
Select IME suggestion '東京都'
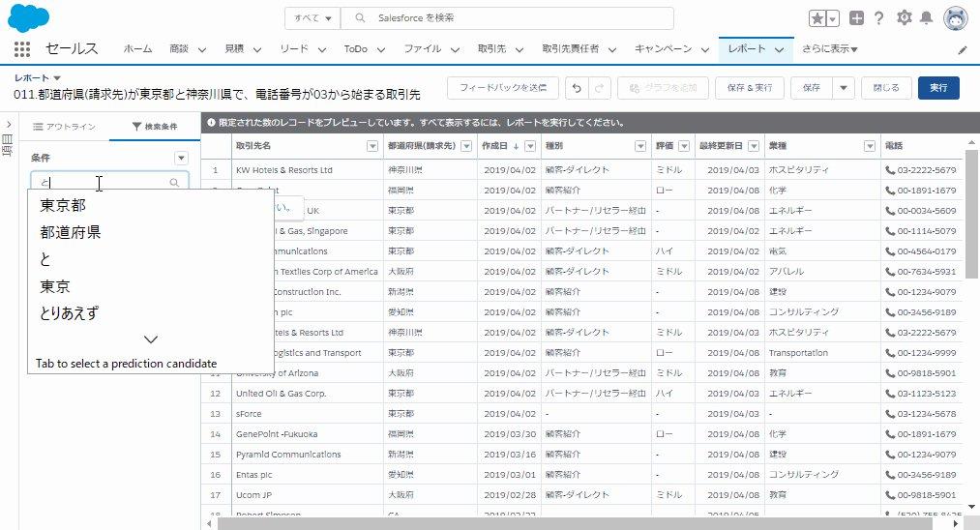pyautogui.click(x=63, y=205)
